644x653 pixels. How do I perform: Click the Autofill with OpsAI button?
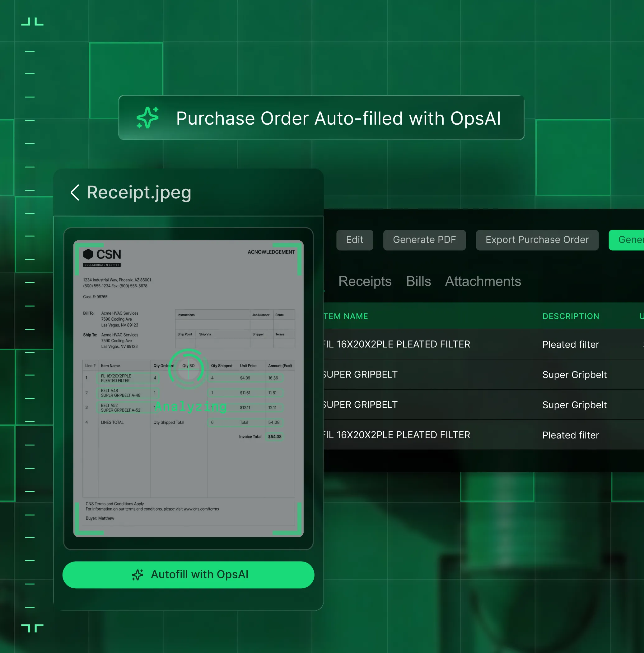click(189, 575)
